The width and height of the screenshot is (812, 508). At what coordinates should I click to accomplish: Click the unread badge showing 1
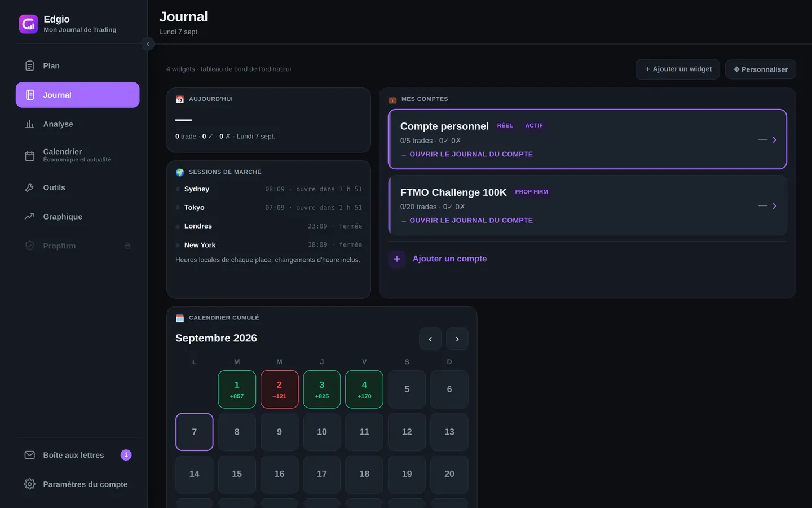pyautogui.click(x=126, y=455)
